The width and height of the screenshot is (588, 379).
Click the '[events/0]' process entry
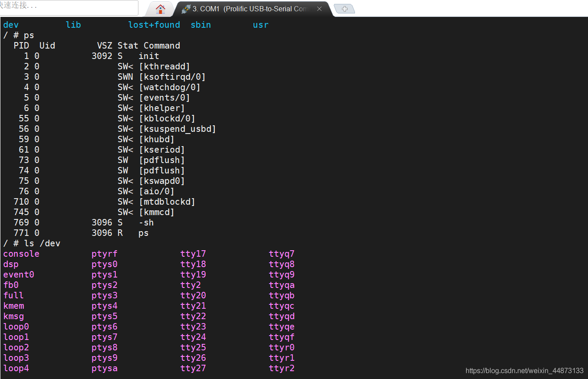pyautogui.click(x=164, y=98)
